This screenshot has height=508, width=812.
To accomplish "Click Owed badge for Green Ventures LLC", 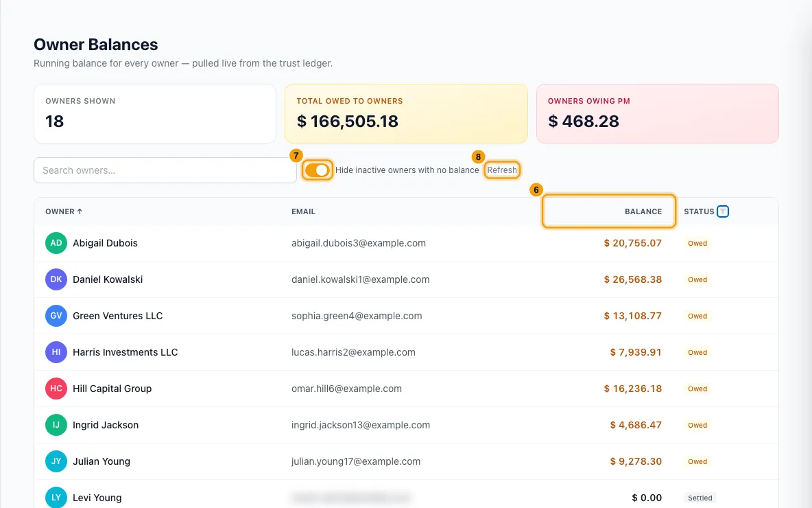I will 697,316.
